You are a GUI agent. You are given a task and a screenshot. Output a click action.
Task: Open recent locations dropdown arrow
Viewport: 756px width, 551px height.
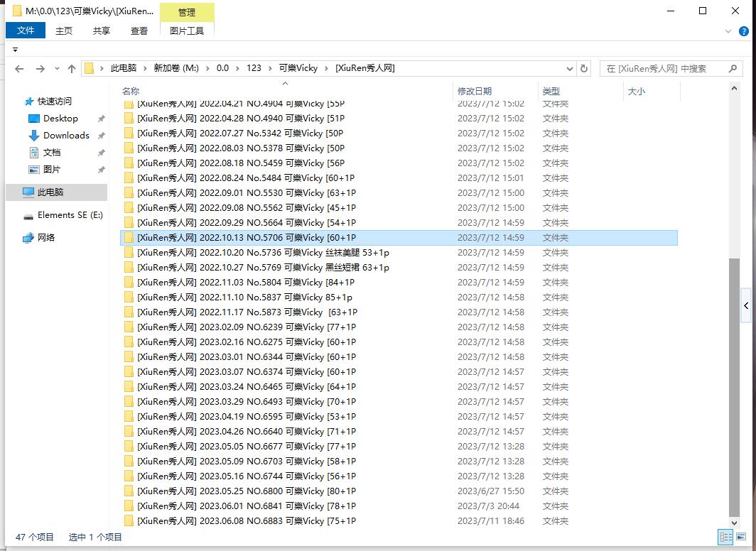(57, 69)
